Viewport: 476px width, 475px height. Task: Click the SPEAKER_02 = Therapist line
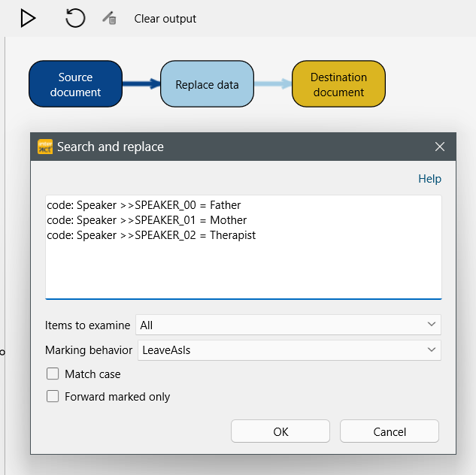(x=151, y=235)
